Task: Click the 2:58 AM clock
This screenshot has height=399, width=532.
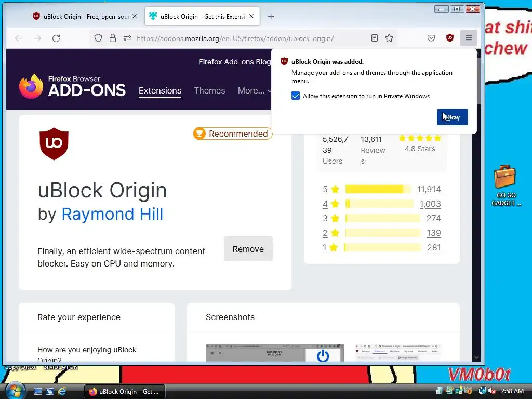Action: tap(512, 391)
